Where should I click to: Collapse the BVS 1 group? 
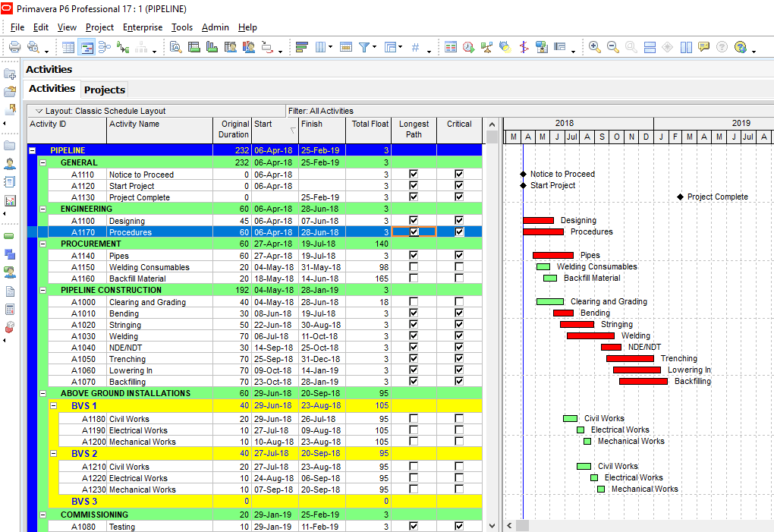point(54,406)
